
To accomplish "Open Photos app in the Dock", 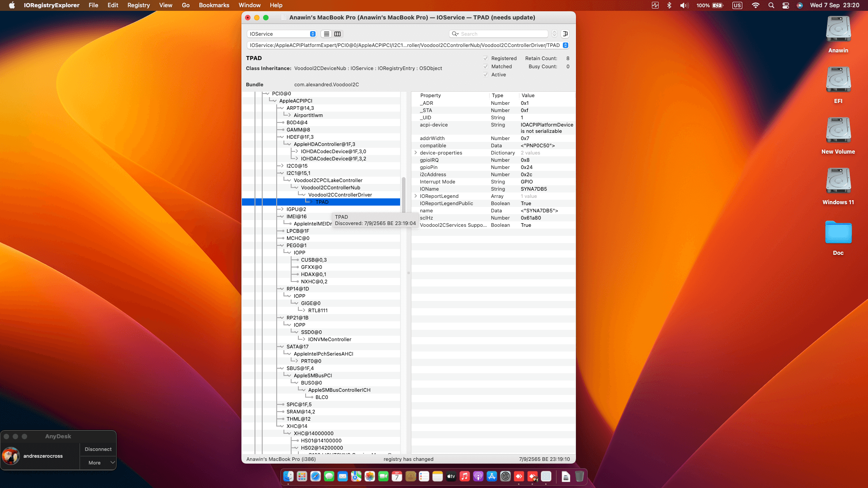I will click(x=370, y=476).
